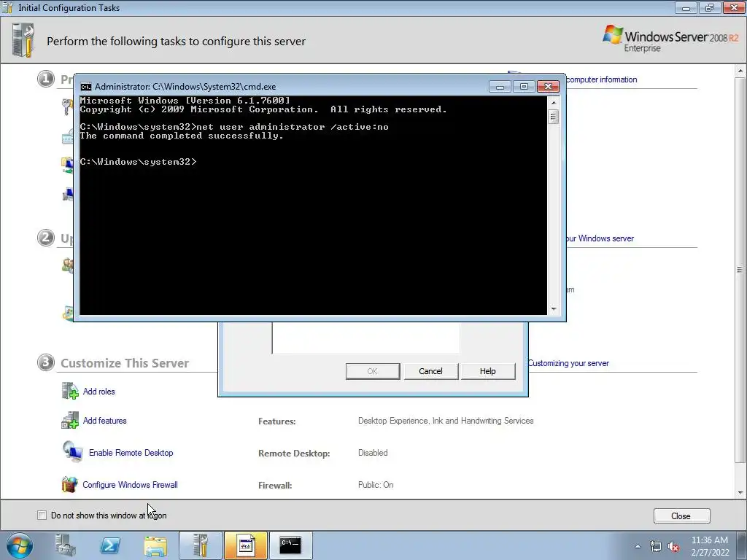This screenshot has height=560, width=747.
Task: Open the Add features link
Action: [x=105, y=421]
